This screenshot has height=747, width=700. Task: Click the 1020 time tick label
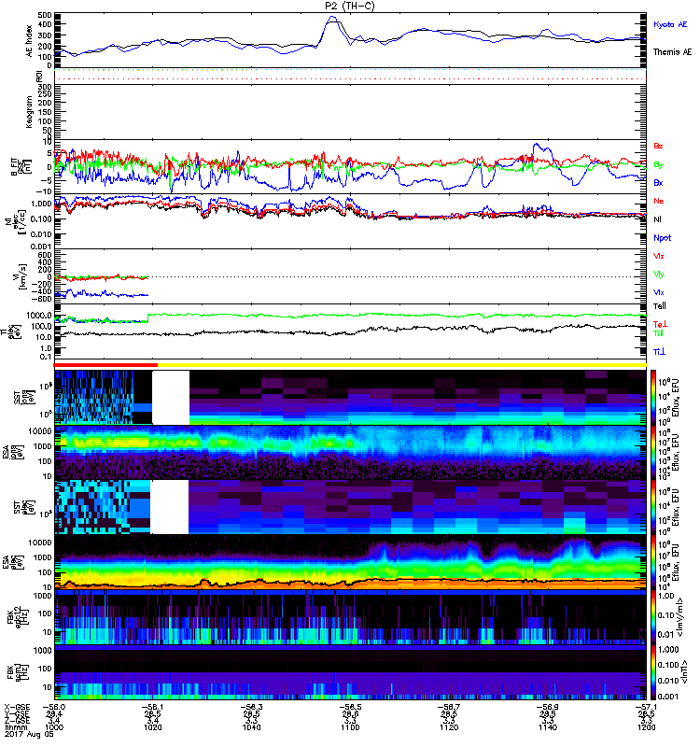152,727
